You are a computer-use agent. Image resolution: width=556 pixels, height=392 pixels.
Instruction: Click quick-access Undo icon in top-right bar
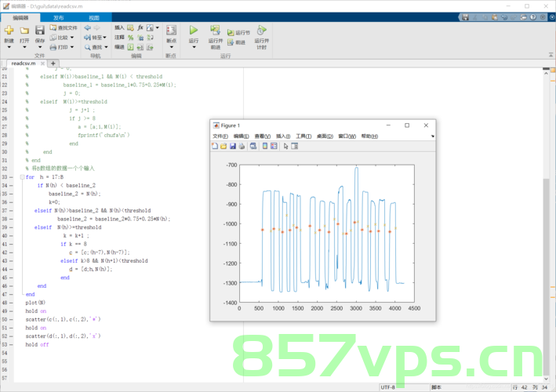[504, 17]
